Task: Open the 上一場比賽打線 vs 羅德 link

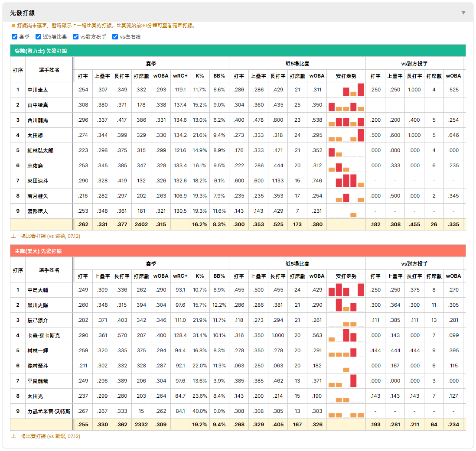Action: [46, 236]
